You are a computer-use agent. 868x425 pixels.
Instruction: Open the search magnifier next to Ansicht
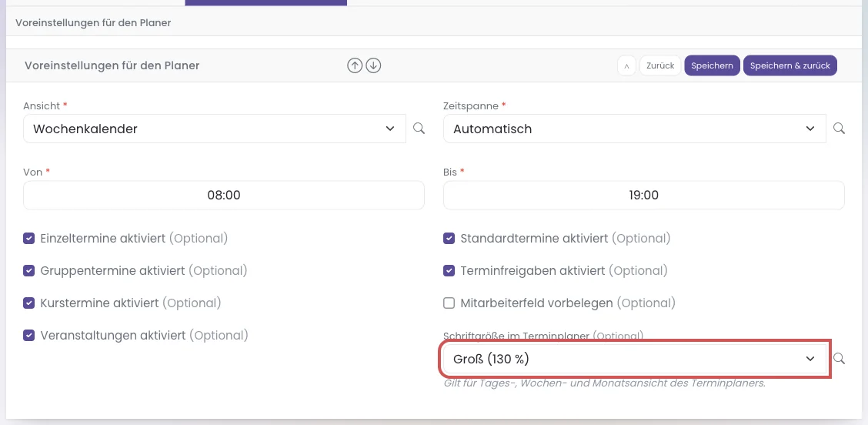click(x=419, y=129)
